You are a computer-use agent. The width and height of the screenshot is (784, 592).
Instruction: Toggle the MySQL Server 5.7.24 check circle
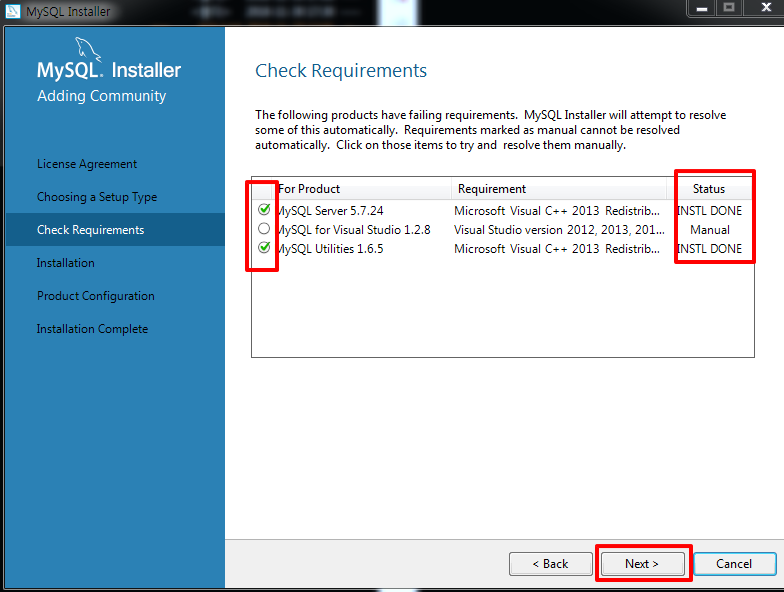[x=264, y=209]
